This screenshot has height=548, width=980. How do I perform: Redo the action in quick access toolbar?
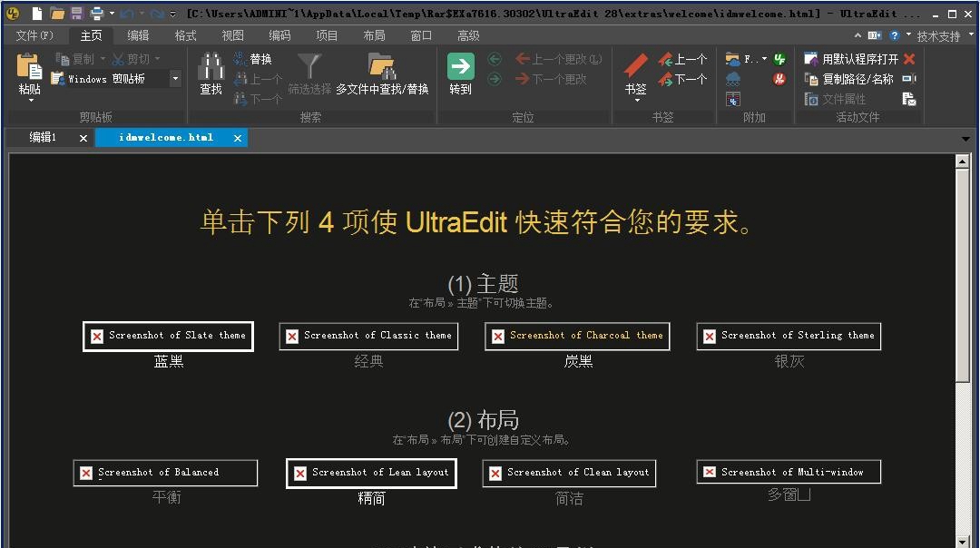point(157,13)
